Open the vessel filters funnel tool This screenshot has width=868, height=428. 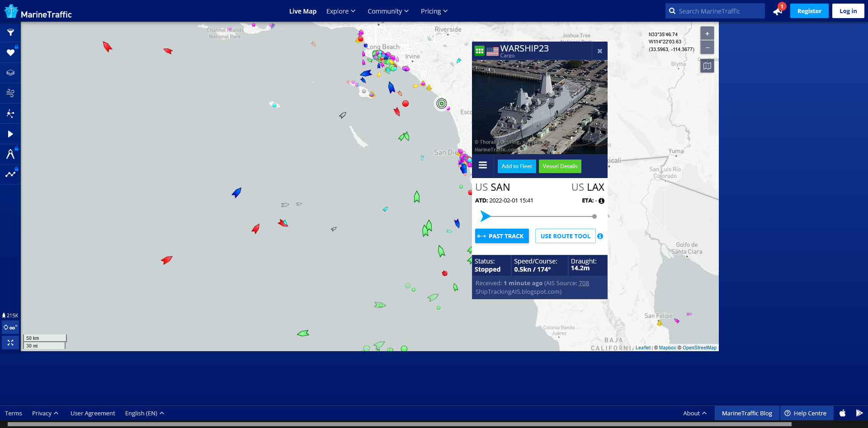tap(10, 32)
